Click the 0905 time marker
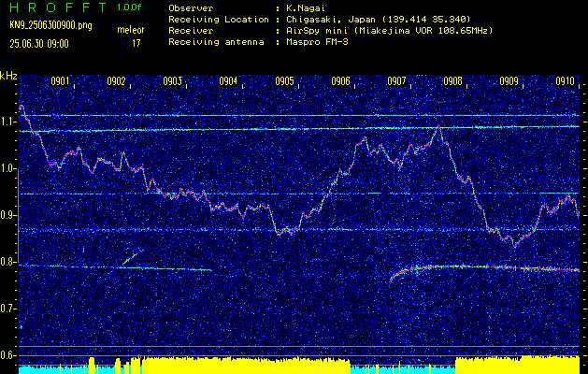588x374 pixels. point(284,81)
